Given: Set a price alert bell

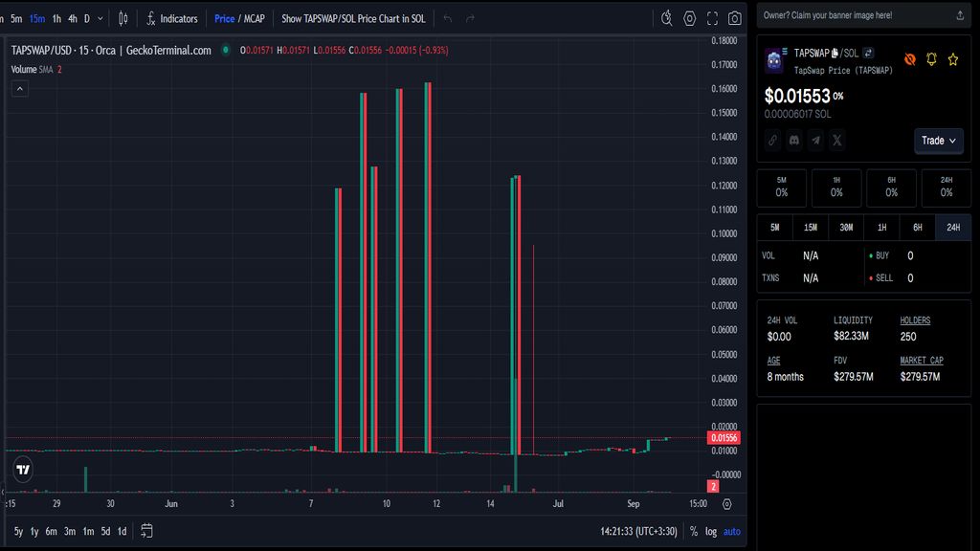Looking at the screenshot, I should click(931, 59).
